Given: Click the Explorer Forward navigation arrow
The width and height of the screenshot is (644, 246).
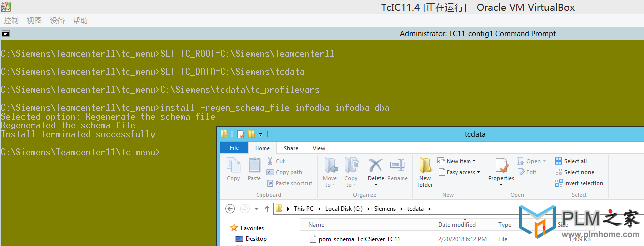Looking at the screenshot, I should 245,209.
